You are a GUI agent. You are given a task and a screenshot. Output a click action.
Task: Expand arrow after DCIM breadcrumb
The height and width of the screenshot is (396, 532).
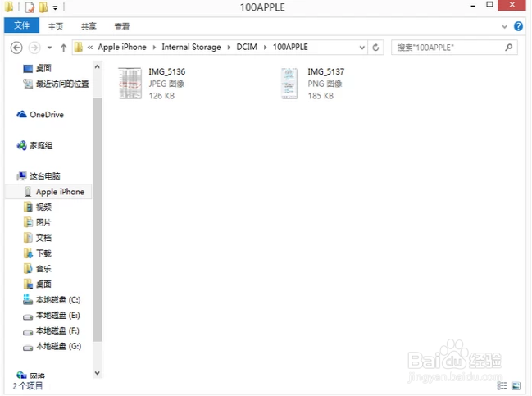pos(265,48)
